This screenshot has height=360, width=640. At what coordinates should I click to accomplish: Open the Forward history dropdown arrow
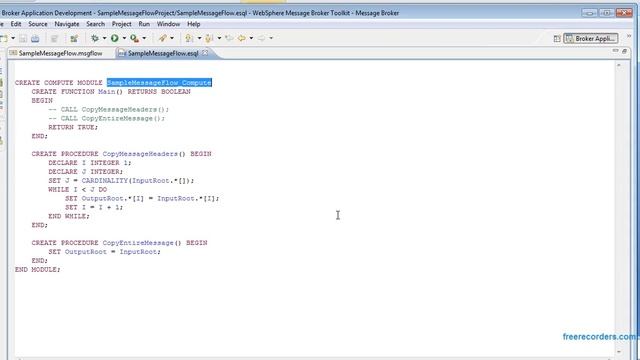[x=271, y=38]
